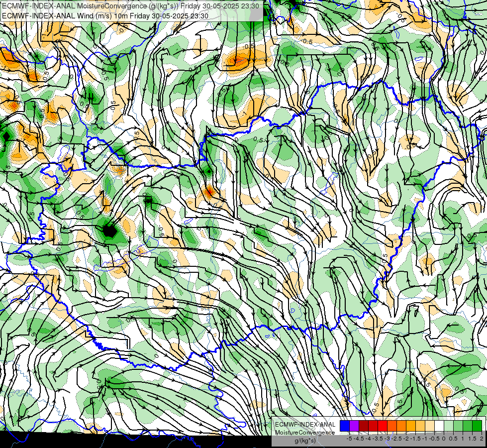
Task: Click the -5 label on the legend scale
Action: pos(349,439)
